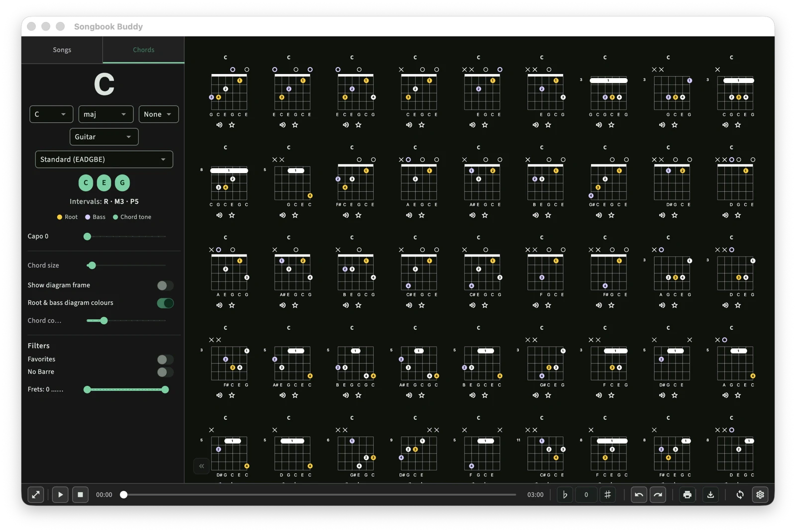Image resolution: width=796 pixels, height=532 pixels.
Task: Click the green E note chip
Action: tap(104, 182)
